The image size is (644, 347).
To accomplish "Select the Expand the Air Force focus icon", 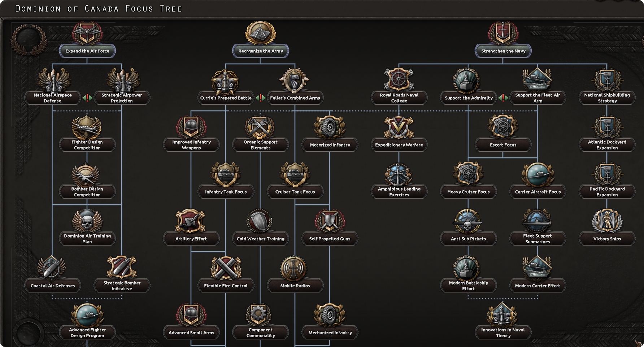I will pos(87,33).
